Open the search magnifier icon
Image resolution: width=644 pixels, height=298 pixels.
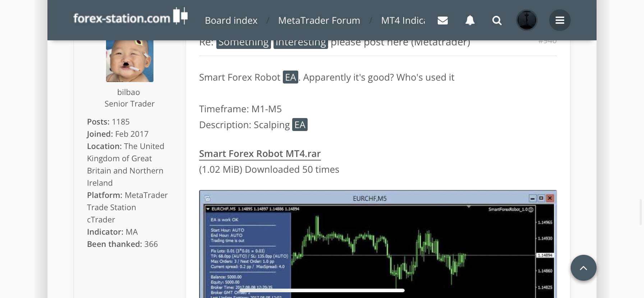coord(497,21)
